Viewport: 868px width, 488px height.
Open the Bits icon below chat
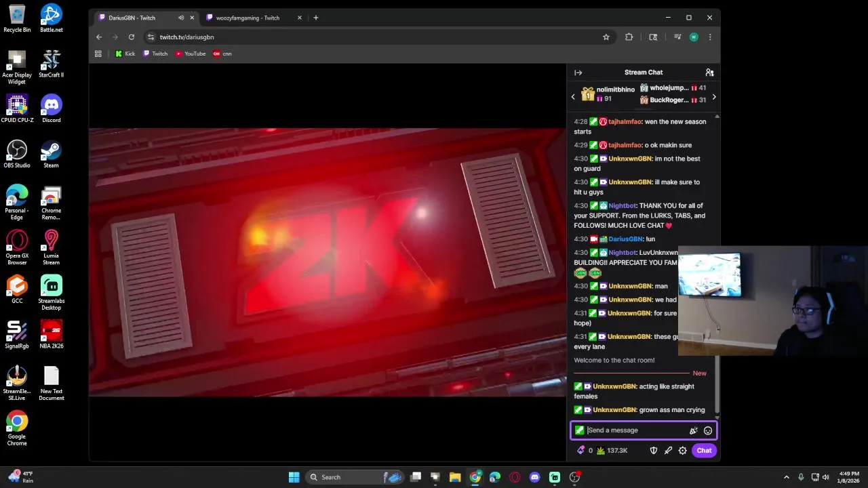coord(580,450)
